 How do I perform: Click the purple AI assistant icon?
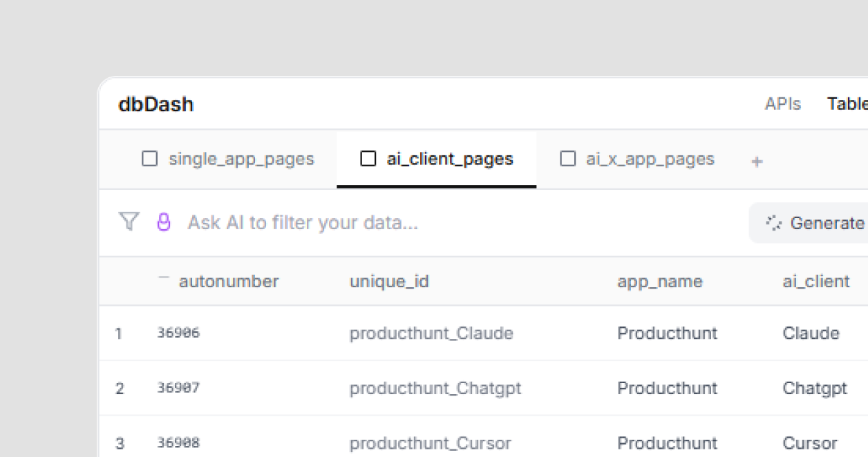pyautogui.click(x=163, y=222)
